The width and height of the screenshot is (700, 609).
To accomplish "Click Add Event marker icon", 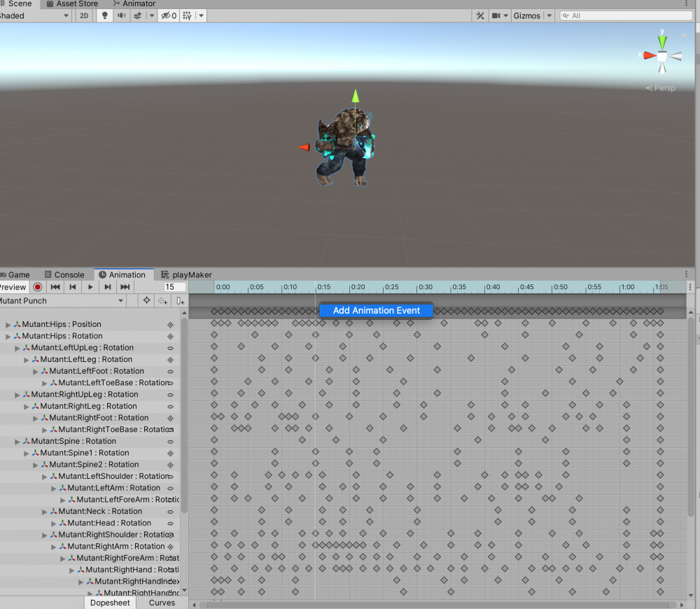I will [x=180, y=301].
